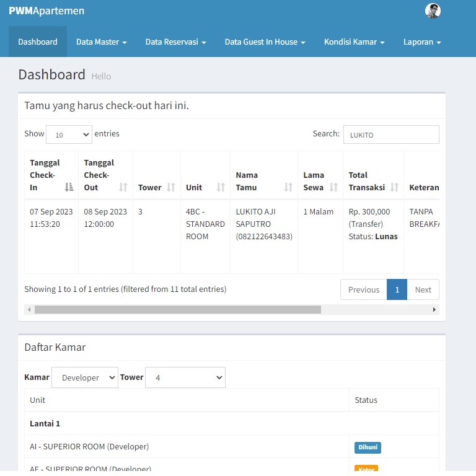Click the Previous pagination button
Screen dimensions: 476x476
(364, 289)
